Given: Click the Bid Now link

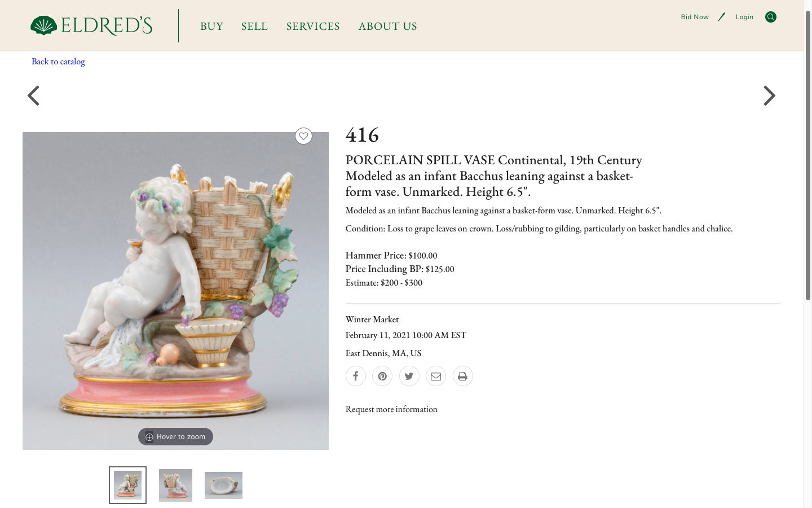Looking at the screenshot, I should pyautogui.click(x=695, y=17).
